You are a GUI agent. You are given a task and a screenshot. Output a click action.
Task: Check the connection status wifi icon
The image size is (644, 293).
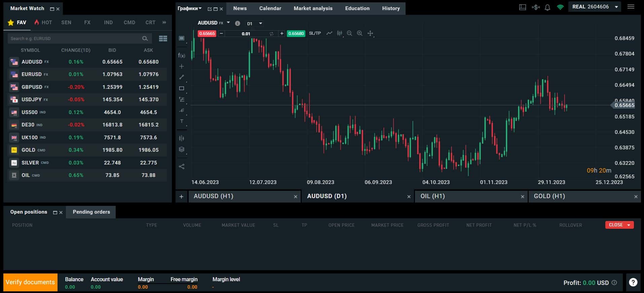tap(560, 7)
